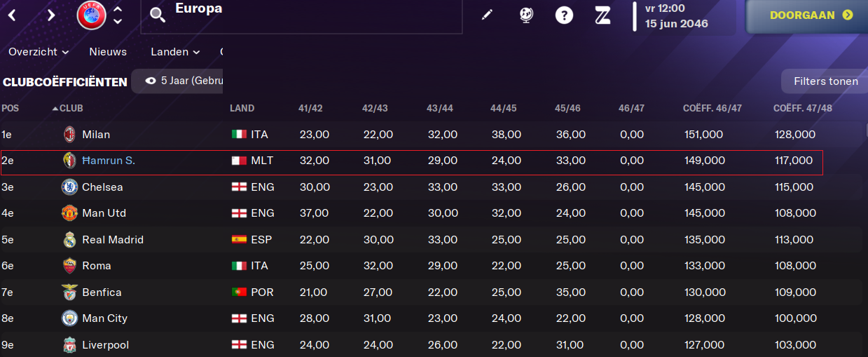Click the Benfica club badge
Image resolution: width=868 pixels, height=357 pixels.
click(x=69, y=292)
